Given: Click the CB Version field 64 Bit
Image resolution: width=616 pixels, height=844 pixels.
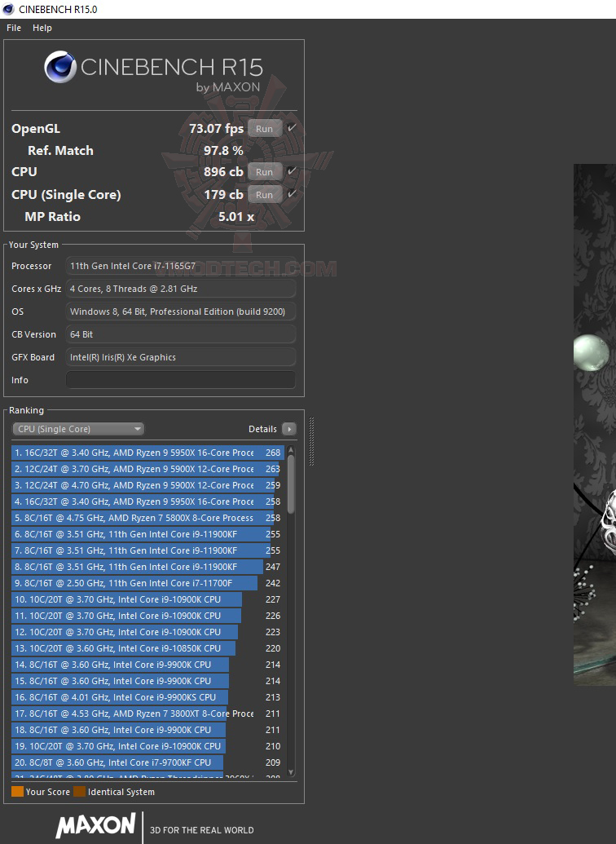Looking at the screenshot, I should point(181,334).
